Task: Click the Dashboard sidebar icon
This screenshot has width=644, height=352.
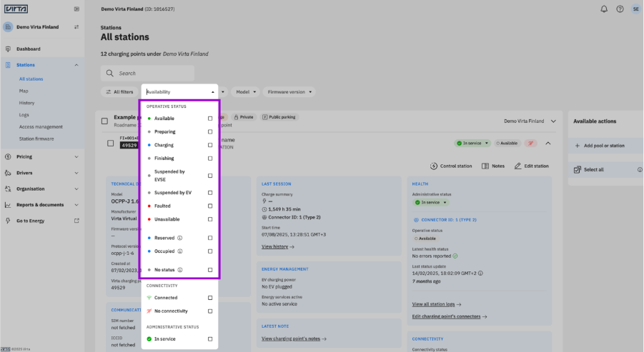Action: pyautogui.click(x=8, y=49)
